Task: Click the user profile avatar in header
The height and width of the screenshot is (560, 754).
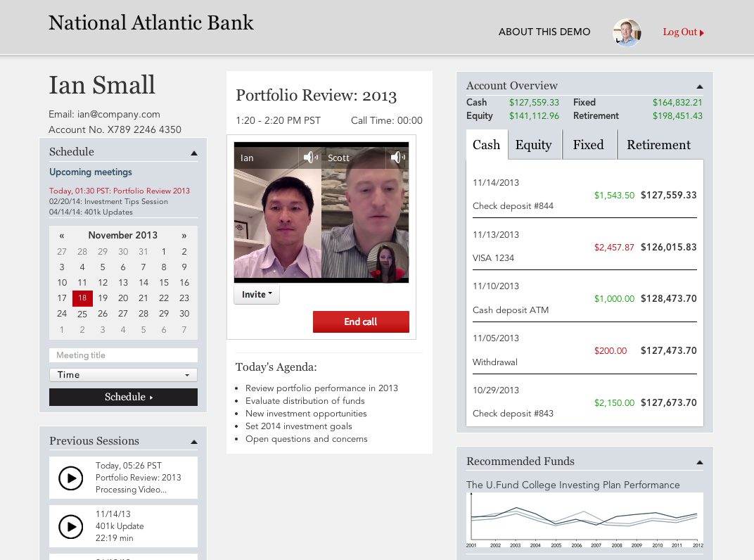Action: [627, 32]
